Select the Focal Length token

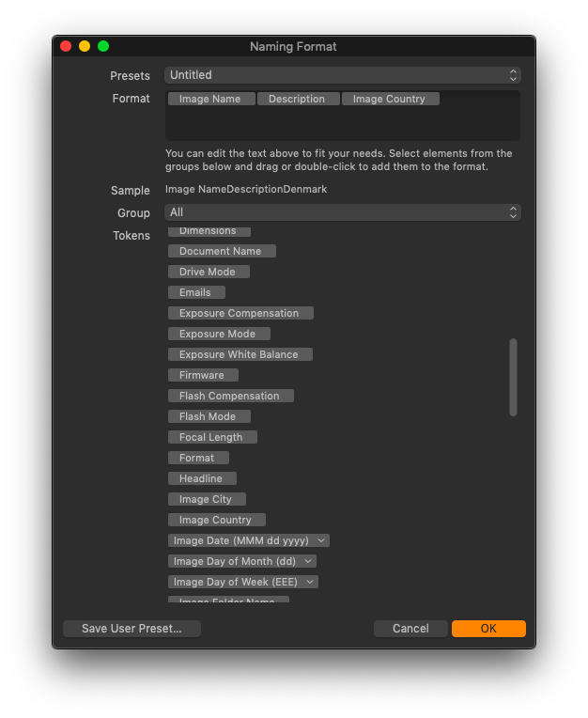click(212, 437)
